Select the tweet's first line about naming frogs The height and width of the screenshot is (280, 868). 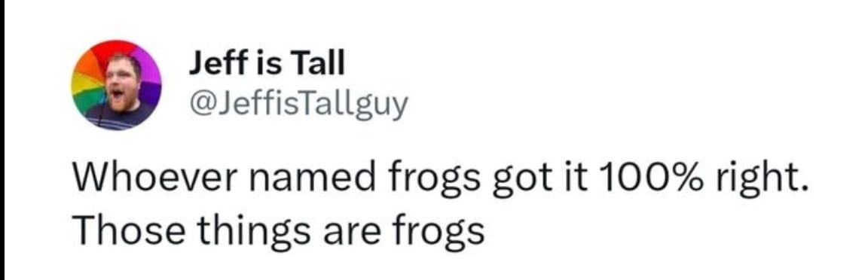click(437, 178)
